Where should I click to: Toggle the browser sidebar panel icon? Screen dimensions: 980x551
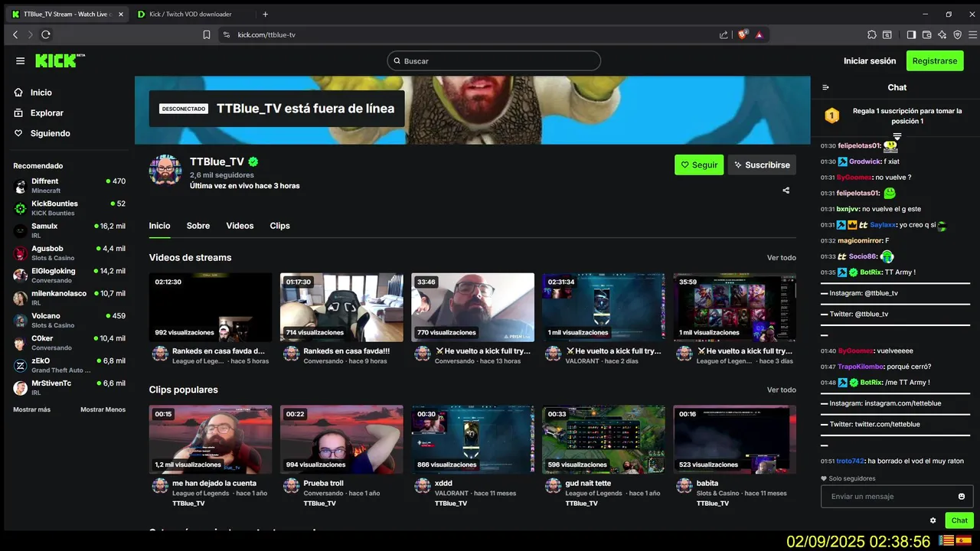click(911, 34)
